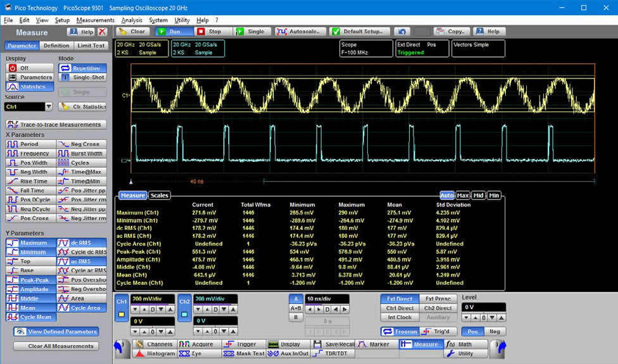Select Freerun trigger mode

[x=400, y=332]
